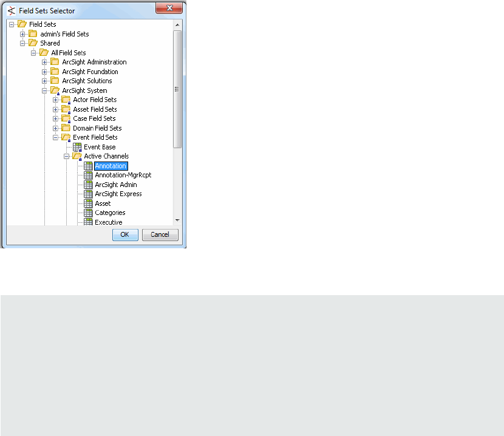504x436 pixels.
Task: Select the Asset field set label
Action: [x=103, y=203]
